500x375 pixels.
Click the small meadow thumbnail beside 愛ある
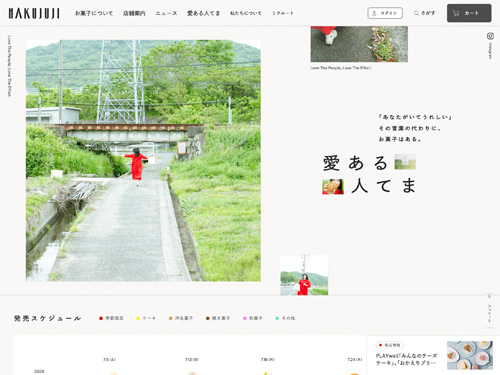click(x=405, y=162)
